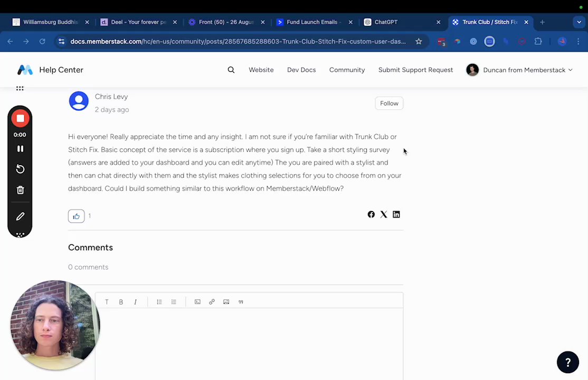Insert a block quote
The image size is (588, 380).
pos(241,301)
